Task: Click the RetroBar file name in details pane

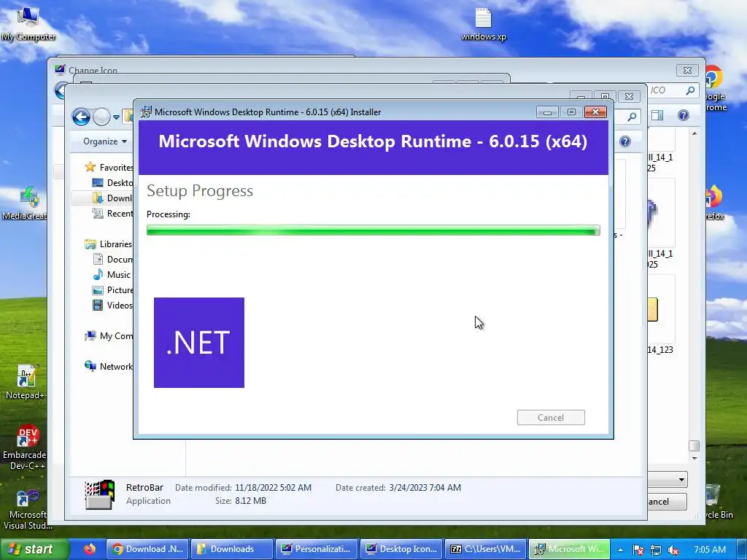Action: point(144,488)
